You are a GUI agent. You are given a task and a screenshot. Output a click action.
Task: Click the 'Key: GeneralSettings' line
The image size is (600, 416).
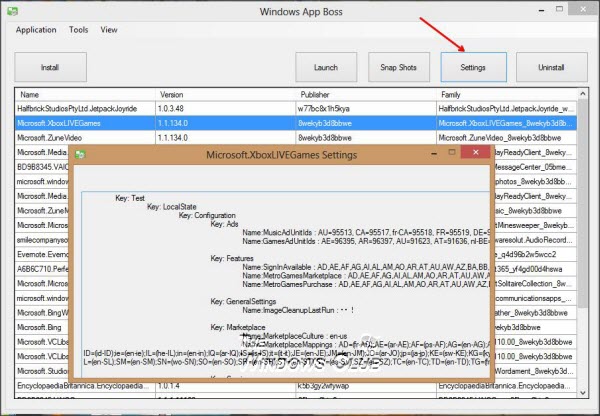click(x=243, y=302)
